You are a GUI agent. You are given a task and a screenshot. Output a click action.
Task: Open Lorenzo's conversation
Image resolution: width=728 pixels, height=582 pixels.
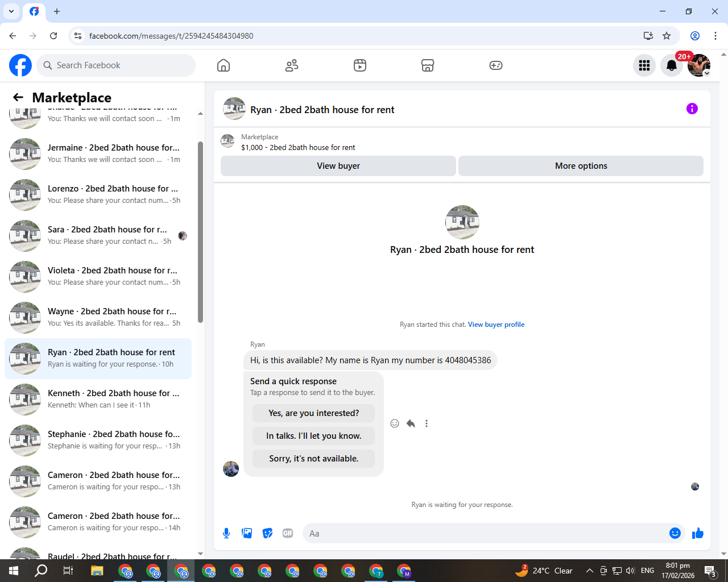coord(98,194)
